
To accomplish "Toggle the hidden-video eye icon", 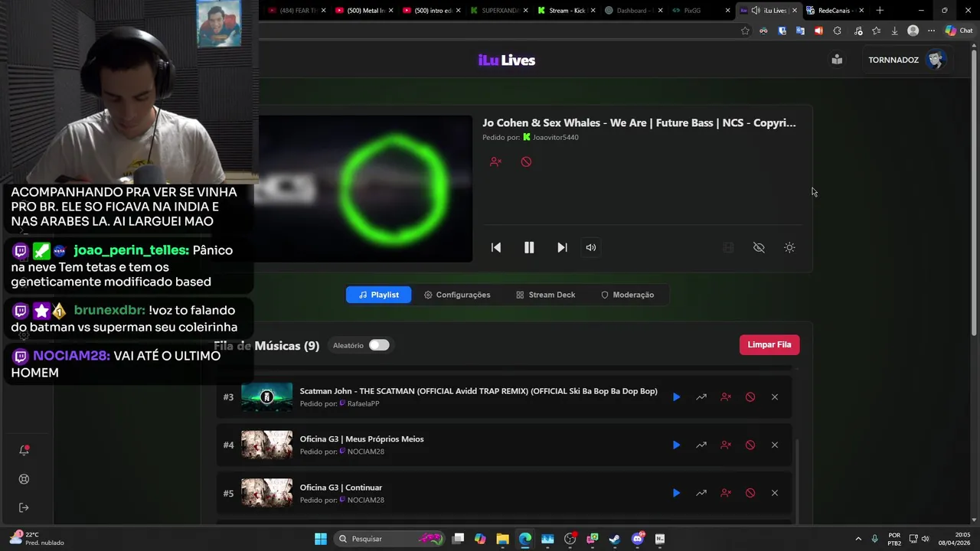I will coord(759,247).
